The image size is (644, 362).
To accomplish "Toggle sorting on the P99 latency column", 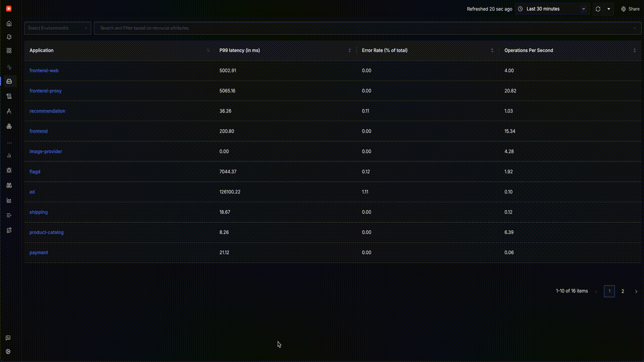I will (x=350, y=51).
